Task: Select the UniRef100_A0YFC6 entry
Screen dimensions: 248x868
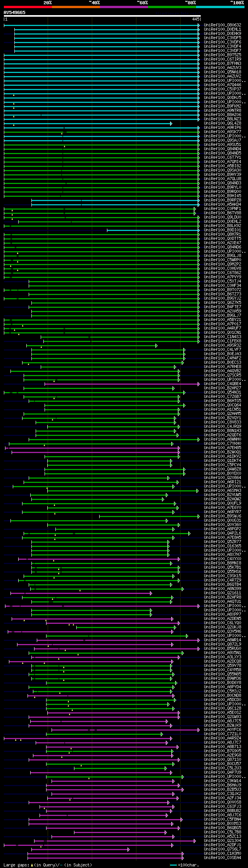Action: point(222,729)
